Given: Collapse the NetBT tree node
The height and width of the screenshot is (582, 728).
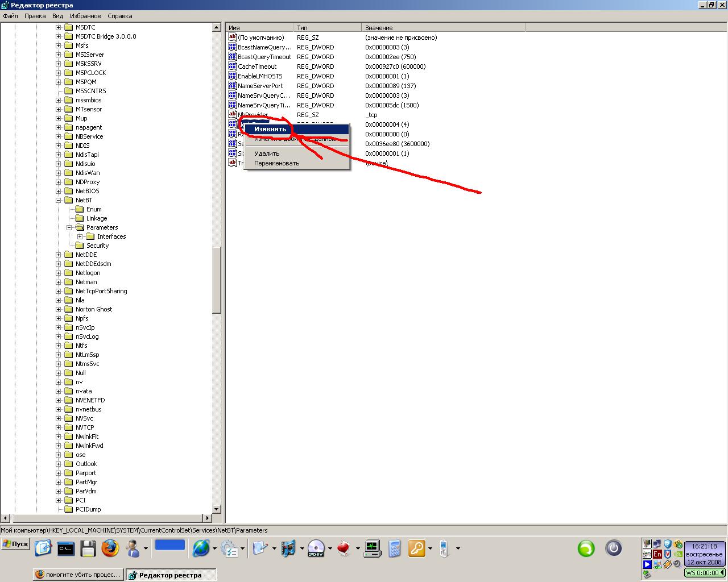Looking at the screenshot, I should click(59, 200).
